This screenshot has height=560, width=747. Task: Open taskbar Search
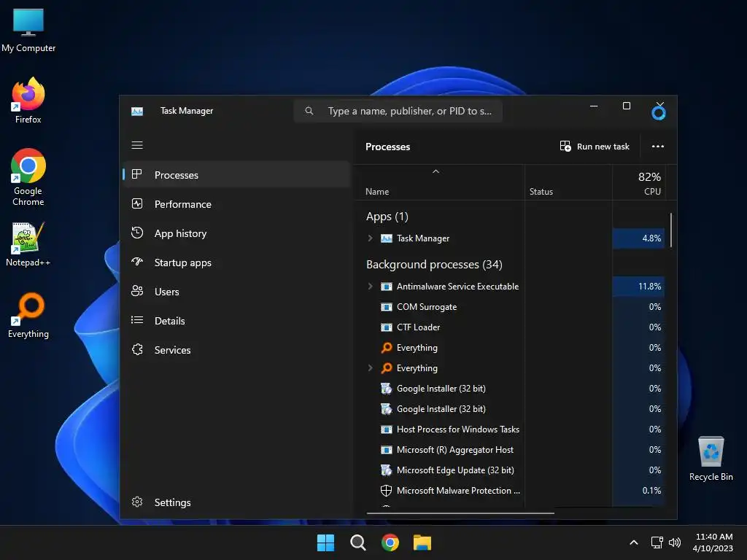(x=357, y=542)
